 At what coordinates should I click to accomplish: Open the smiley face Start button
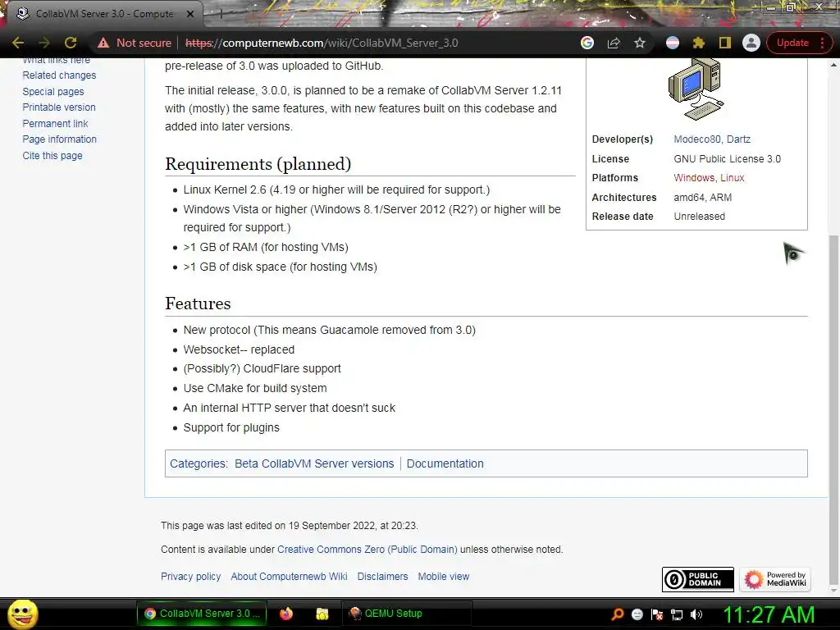point(22,614)
